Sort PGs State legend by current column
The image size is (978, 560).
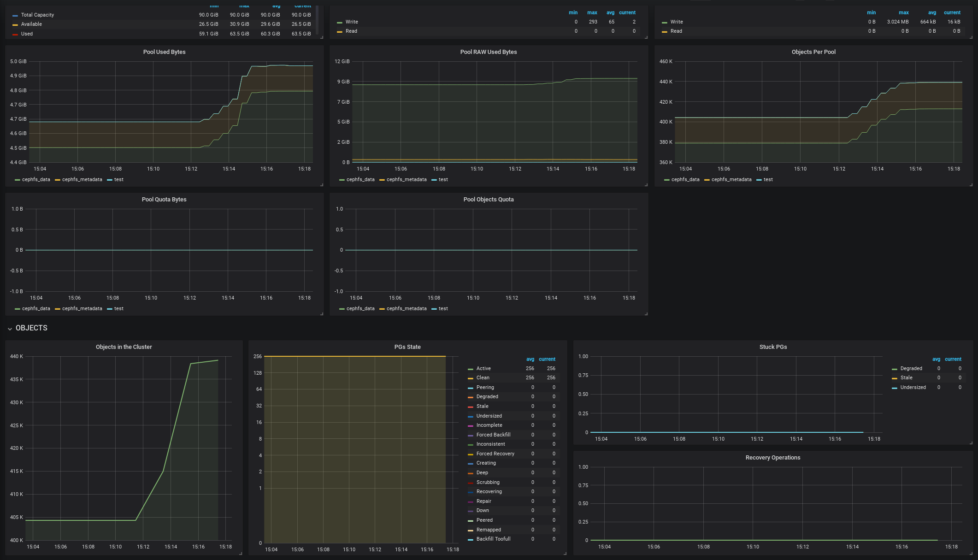pos(547,359)
